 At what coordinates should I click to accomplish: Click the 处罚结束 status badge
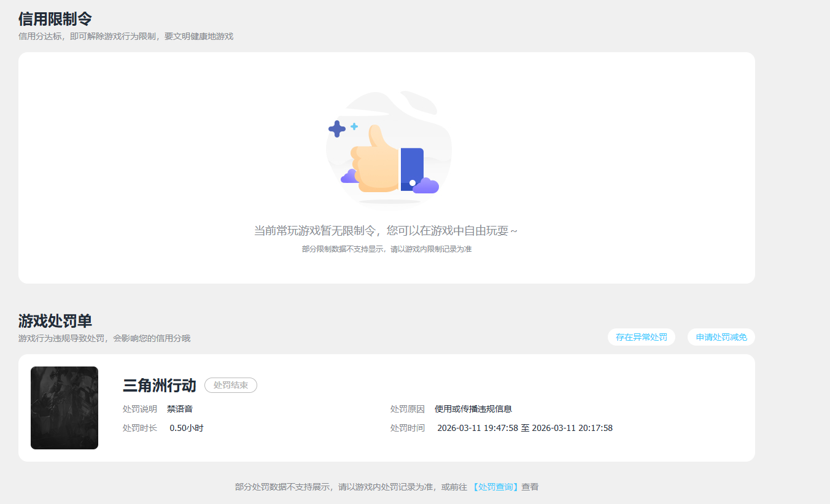(x=231, y=385)
